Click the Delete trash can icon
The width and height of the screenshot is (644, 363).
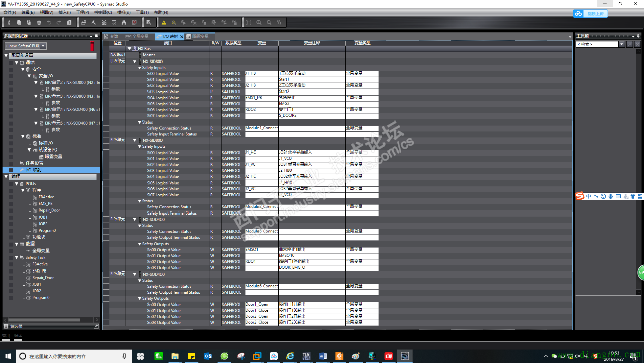coord(39,22)
